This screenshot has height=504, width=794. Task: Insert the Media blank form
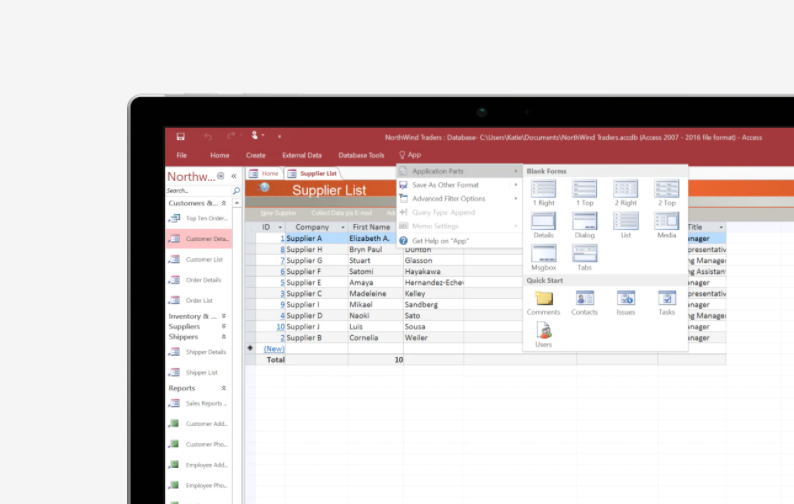[666, 225]
